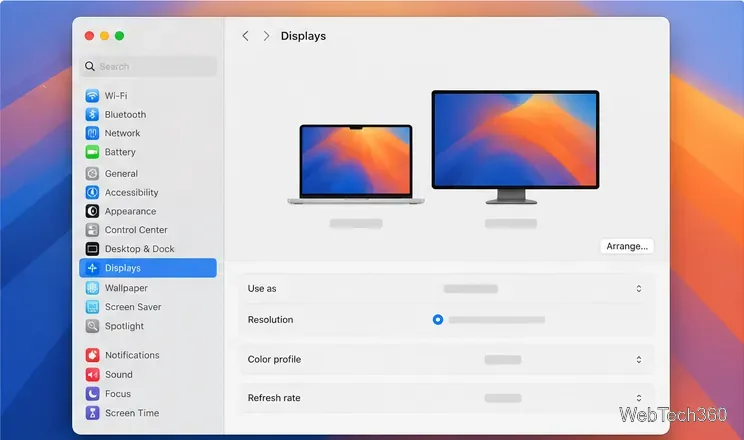Viewport: 744px width, 440px height.
Task: Click the Color profile label text
Action: [x=274, y=359]
